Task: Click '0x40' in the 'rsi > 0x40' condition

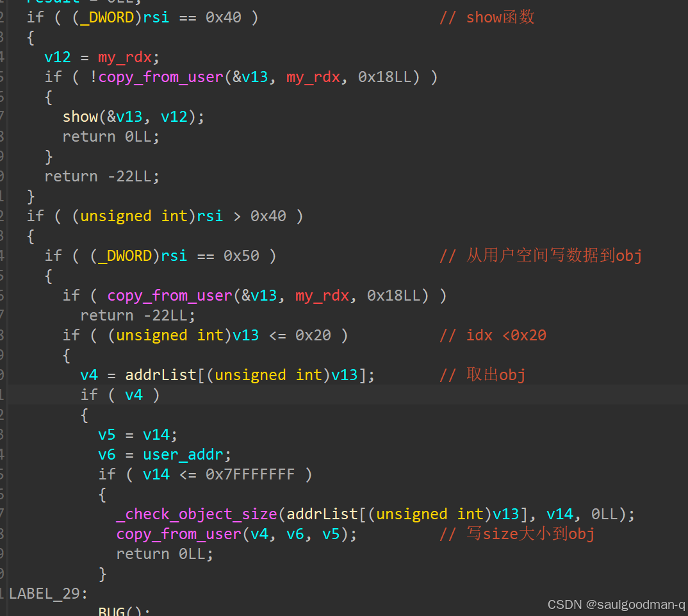Action: [x=268, y=216]
